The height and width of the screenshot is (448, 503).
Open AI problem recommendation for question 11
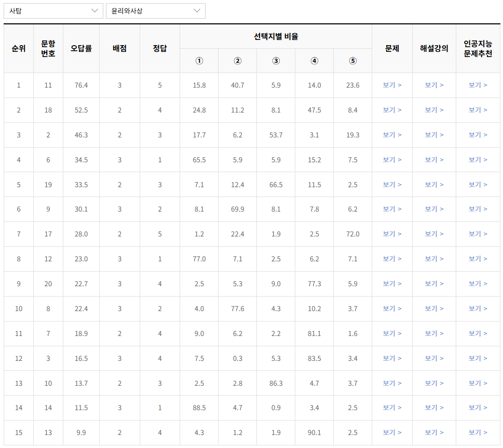coord(478,85)
